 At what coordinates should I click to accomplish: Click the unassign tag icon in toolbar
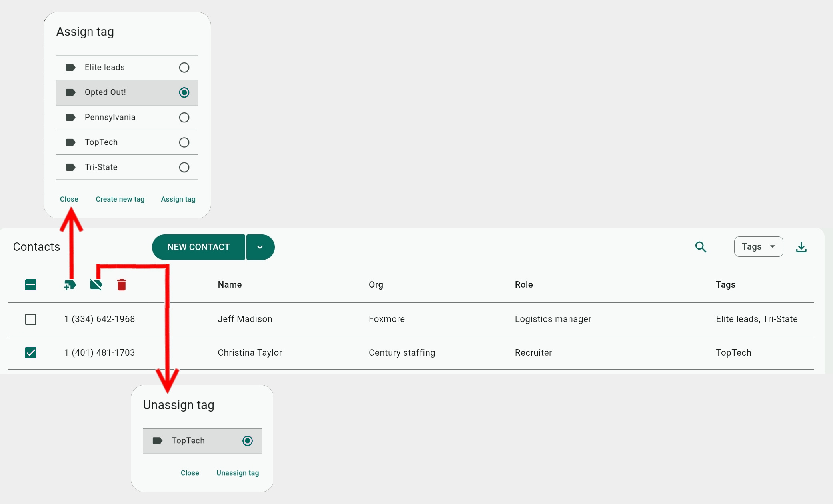click(x=96, y=285)
